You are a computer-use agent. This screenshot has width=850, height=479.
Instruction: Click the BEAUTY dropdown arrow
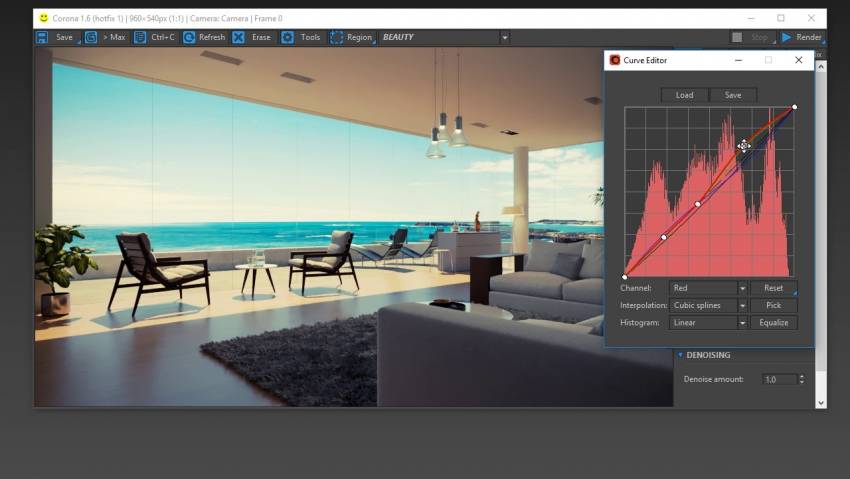[505, 37]
